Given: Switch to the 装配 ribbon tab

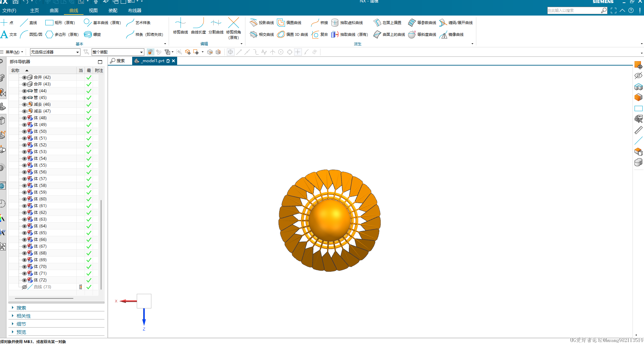Looking at the screenshot, I should pyautogui.click(x=113, y=10).
